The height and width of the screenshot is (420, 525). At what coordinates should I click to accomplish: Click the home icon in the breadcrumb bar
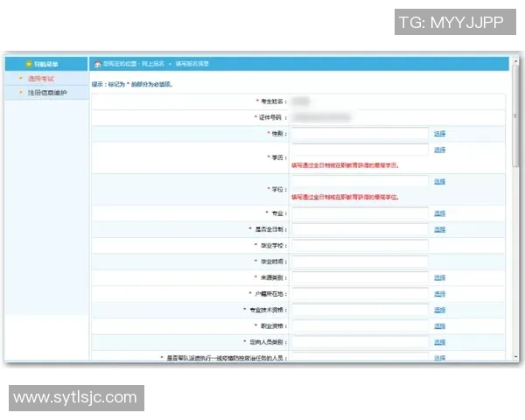click(97, 64)
